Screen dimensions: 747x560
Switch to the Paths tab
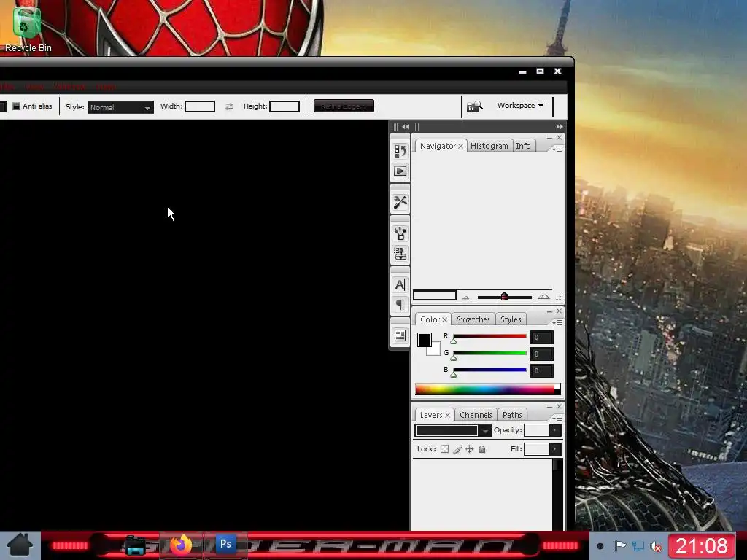coord(512,415)
